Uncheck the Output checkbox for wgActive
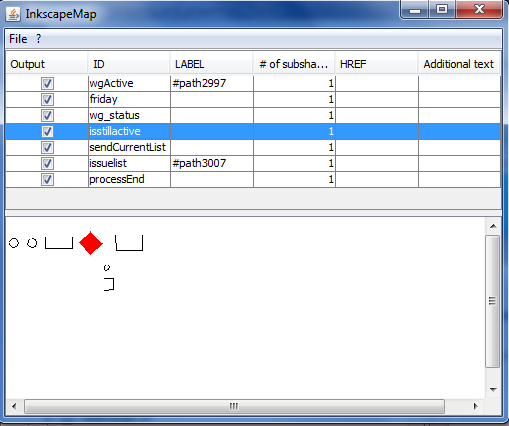The width and height of the screenshot is (509, 426). coord(47,83)
